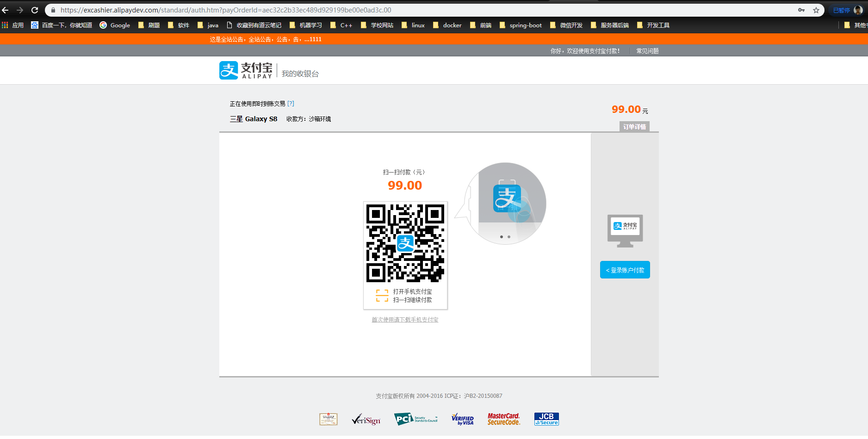Click the Alipay logo in the header

(246, 70)
